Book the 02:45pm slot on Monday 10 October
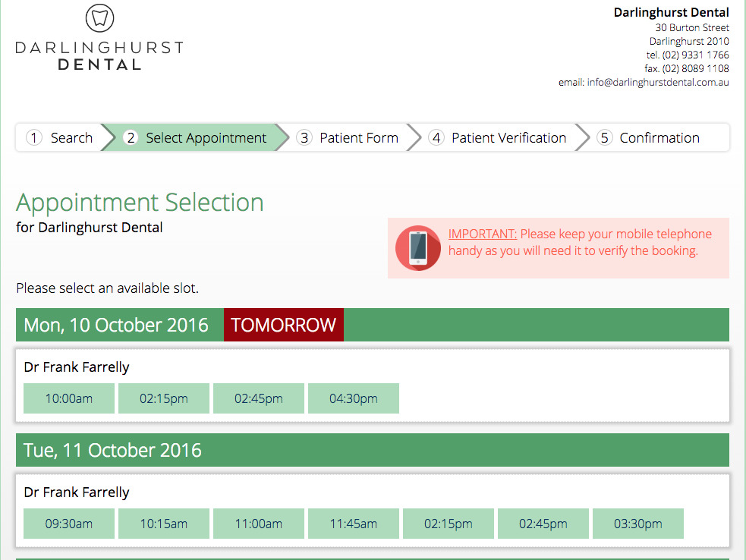 [258, 398]
